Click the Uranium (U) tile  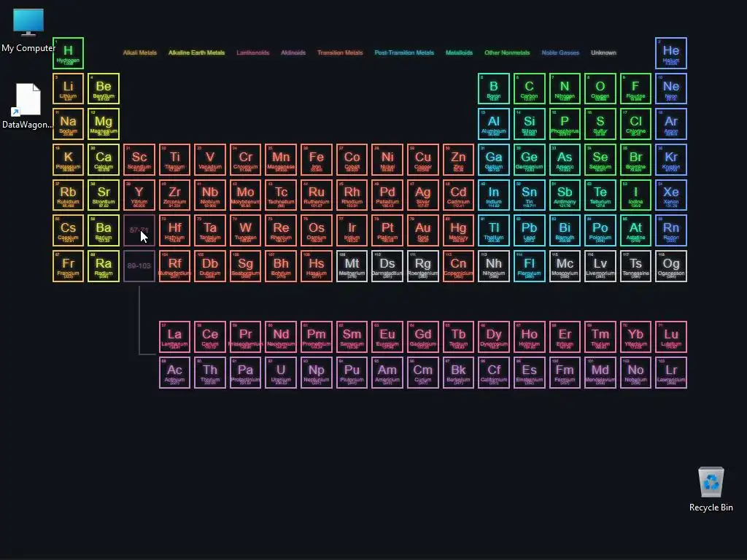(281, 373)
